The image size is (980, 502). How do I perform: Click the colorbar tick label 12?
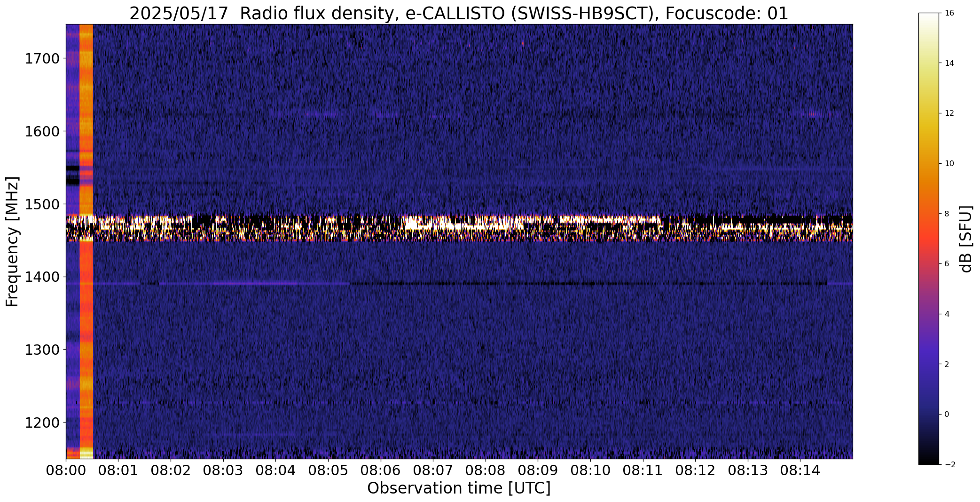[x=949, y=113]
